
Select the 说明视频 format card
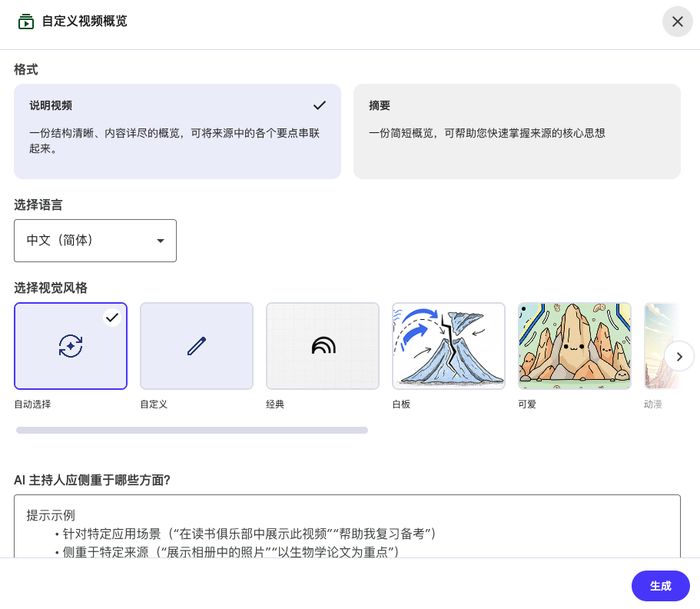pyautogui.click(x=177, y=131)
